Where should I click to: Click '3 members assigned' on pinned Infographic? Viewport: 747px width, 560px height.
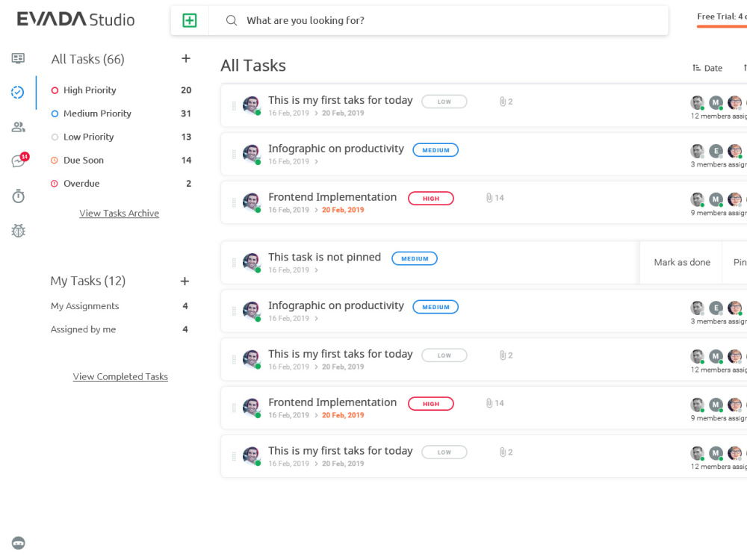coord(719,164)
